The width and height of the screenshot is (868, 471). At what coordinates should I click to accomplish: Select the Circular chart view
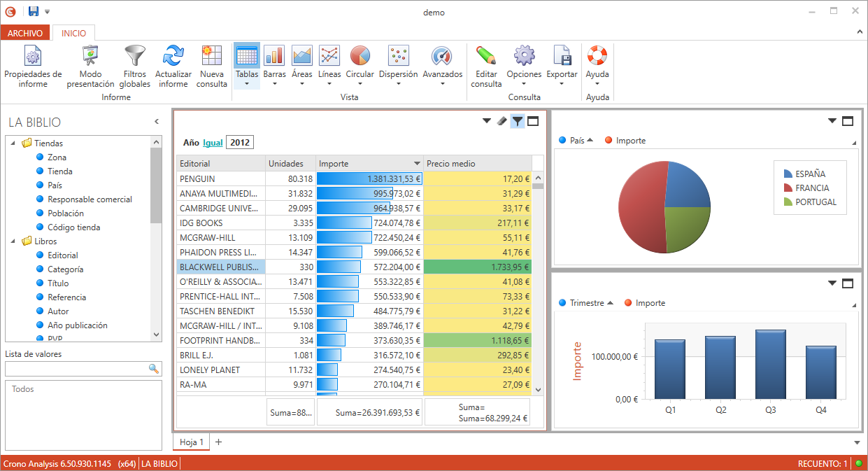pyautogui.click(x=360, y=63)
